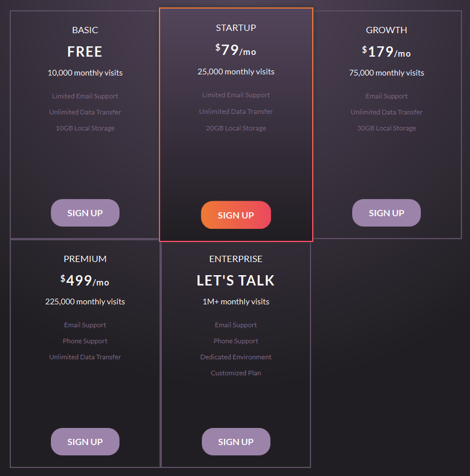Click SIGN UP under the Enterprise plan

click(x=236, y=441)
